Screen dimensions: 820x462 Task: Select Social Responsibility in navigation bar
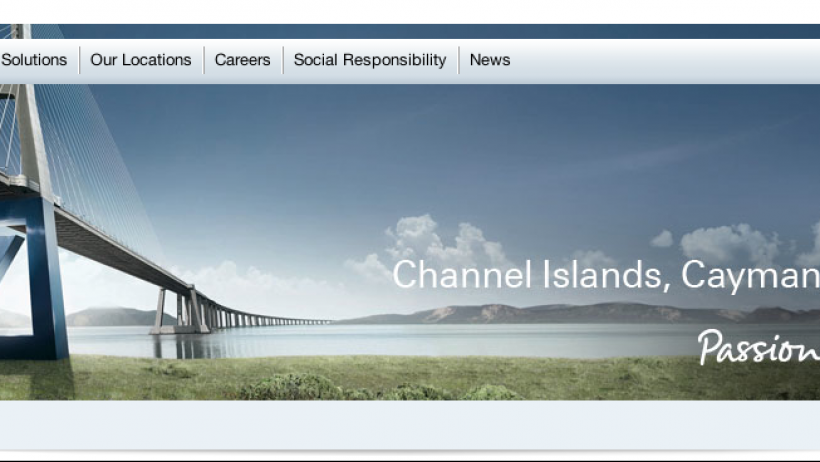(370, 61)
